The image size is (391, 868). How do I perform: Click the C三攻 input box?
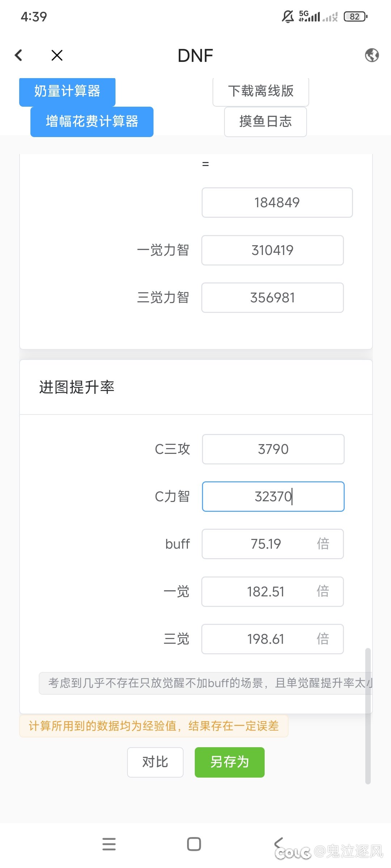click(x=273, y=449)
